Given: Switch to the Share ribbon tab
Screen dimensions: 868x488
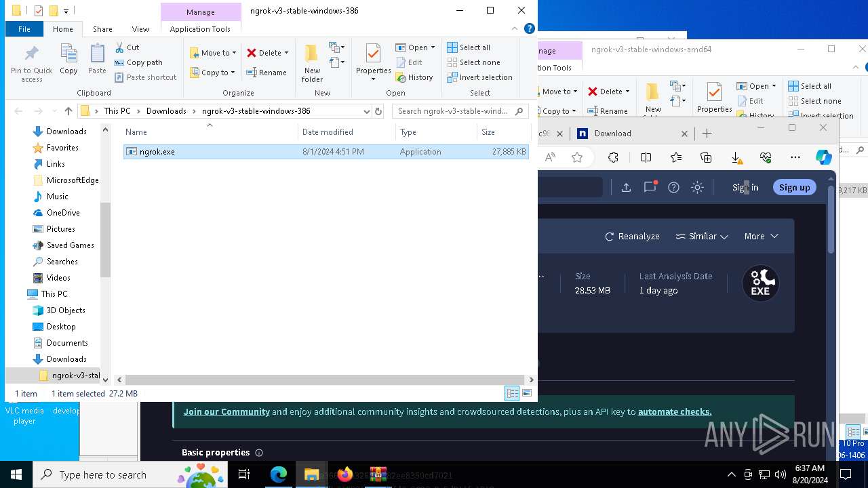Looking at the screenshot, I should click(102, 29).
